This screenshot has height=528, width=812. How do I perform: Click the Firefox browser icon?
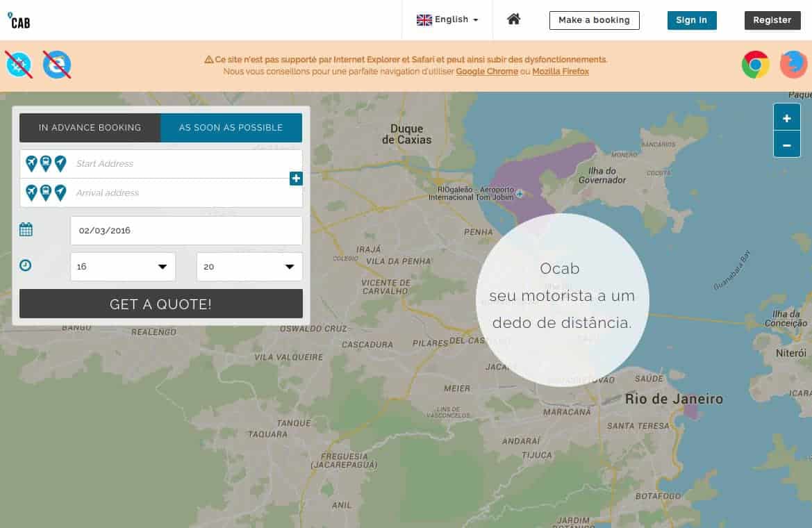pos(793,65)
